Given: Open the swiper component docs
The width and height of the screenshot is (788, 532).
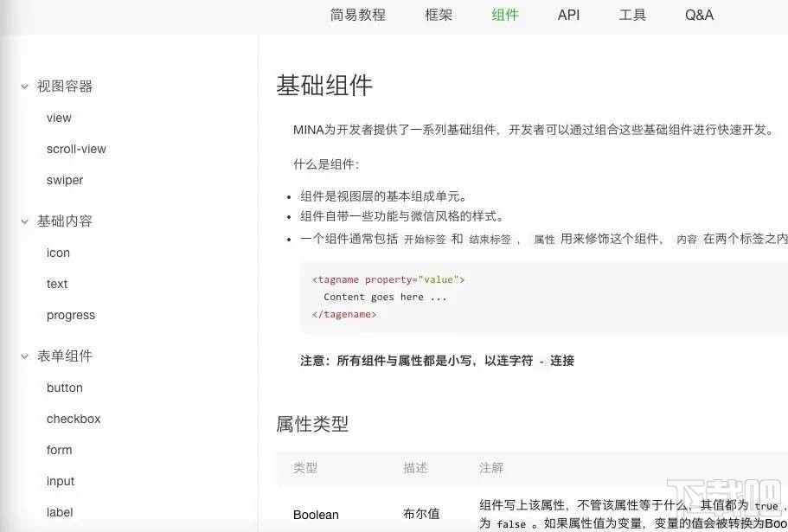Looking at the screenshot, I should tap(64, 180).
